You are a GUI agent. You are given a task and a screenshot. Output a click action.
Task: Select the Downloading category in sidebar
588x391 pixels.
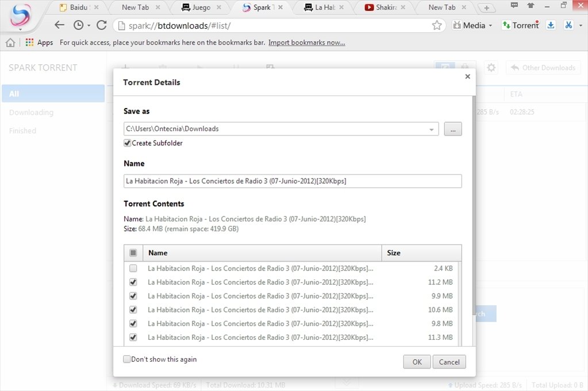(31, 113)
